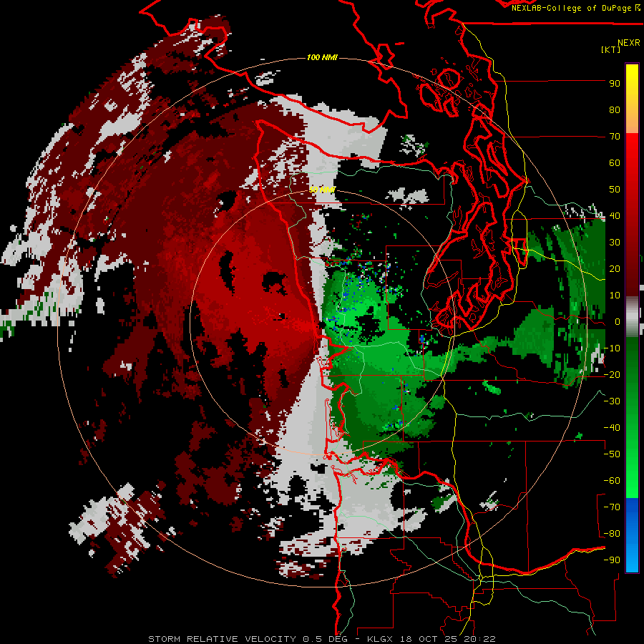
Task: Click the STORM RELATIVE VELOCITY caption text
Action: click(222, 639)
